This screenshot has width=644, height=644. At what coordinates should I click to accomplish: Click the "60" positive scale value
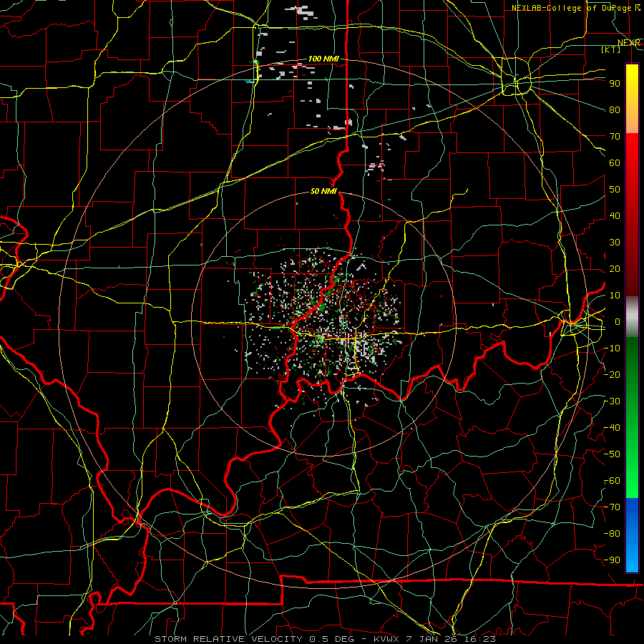click(615, 163)
